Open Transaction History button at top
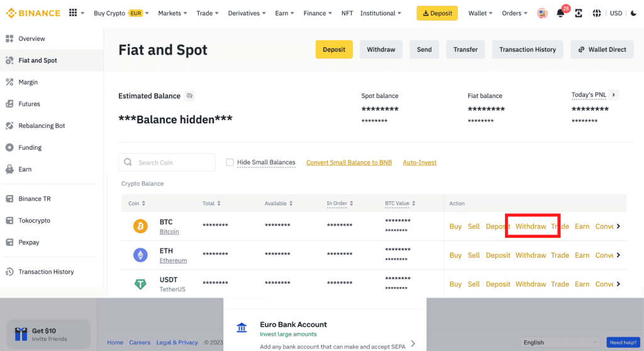 pos(528,49)
